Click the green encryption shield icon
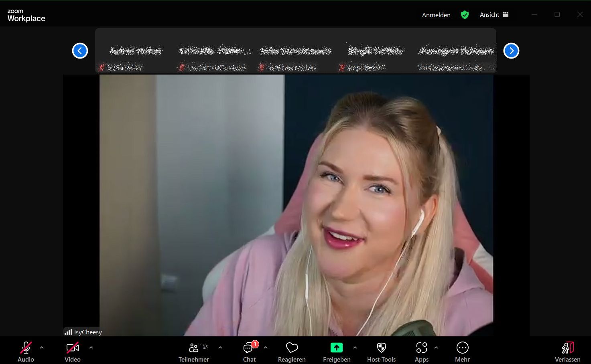The height and width of the screenshot is (364, 591). pyautogui.click(x=465, y=15)
